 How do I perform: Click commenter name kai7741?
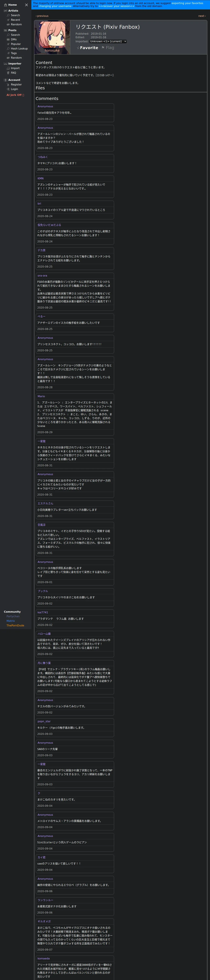43,612
